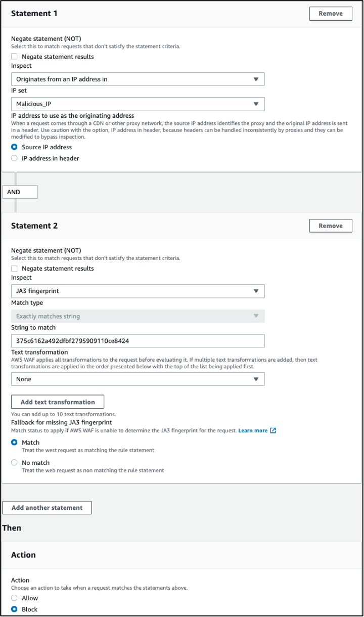Enable Negate statement results for Statement 1

point(14,56)
